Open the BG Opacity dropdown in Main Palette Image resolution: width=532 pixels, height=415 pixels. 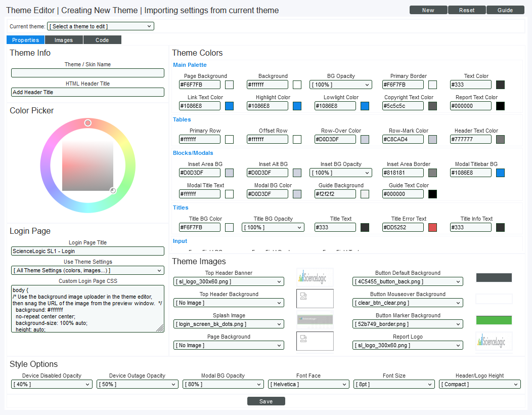coord(340,85)
